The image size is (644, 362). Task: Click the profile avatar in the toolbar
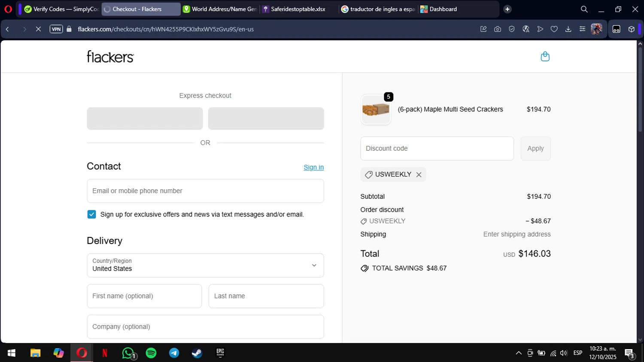(x=596, y=29)
